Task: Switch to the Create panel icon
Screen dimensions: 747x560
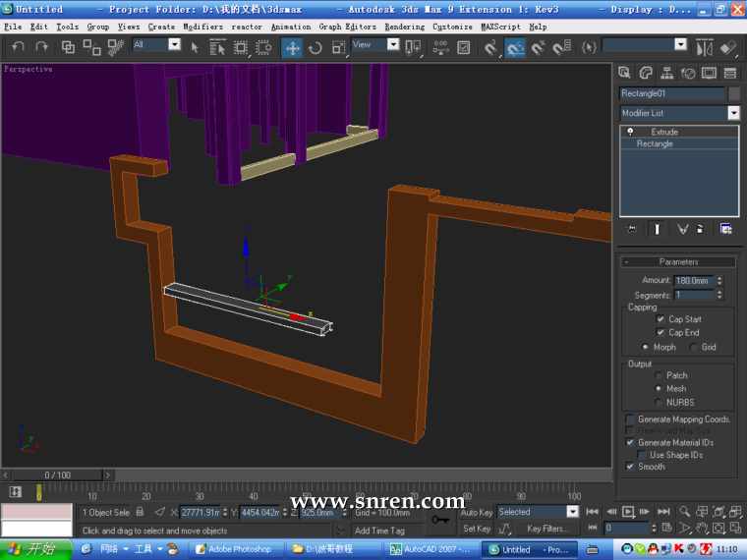Action: pos(624,73)
